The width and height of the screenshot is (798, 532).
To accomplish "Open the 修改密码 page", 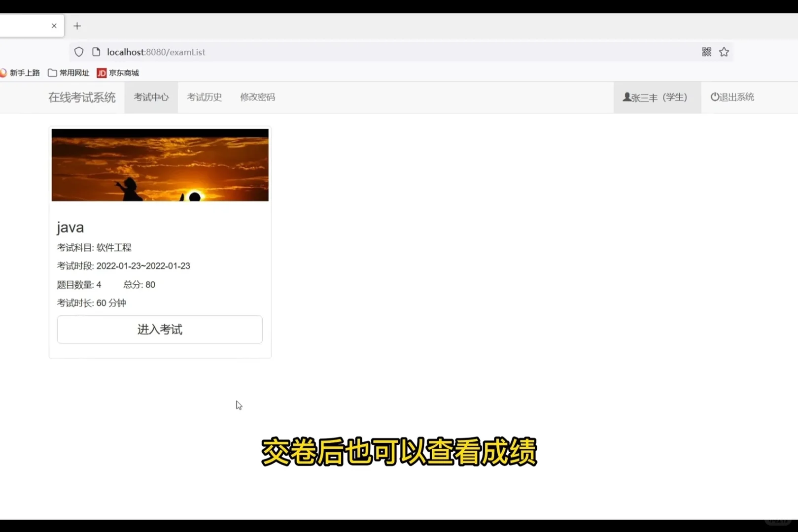I will [257, 97].
